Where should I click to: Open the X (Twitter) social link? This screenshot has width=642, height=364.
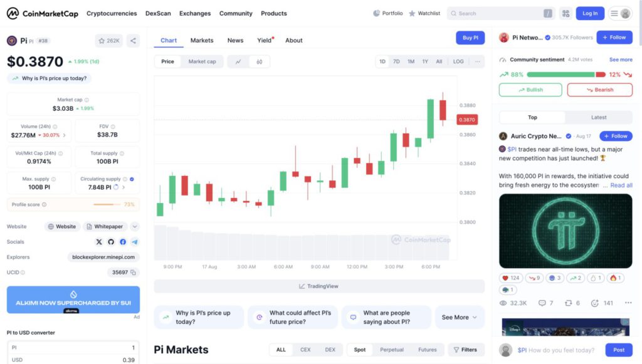pyautogui.click(x=98, y=242)
